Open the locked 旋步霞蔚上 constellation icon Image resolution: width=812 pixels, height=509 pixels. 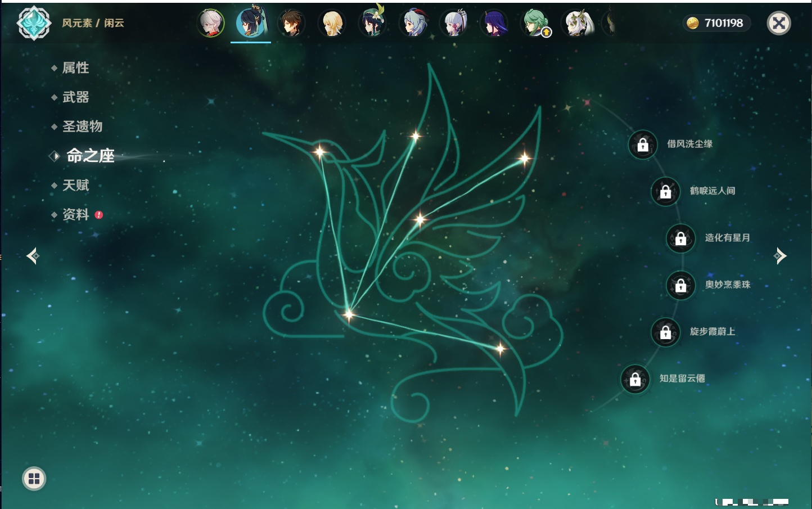(666, 332)
